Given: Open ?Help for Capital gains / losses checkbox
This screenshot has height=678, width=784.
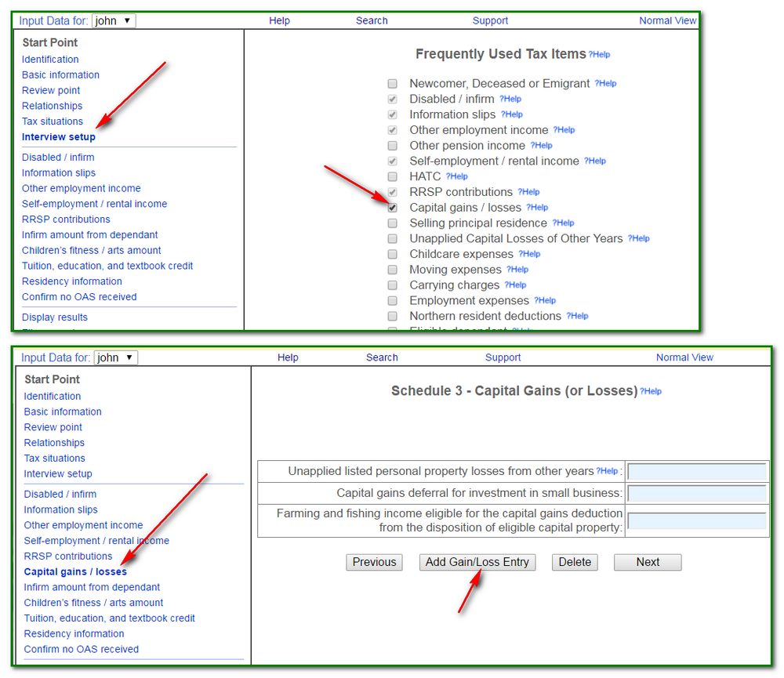Looking at the screenshot, I should [537, 208].
